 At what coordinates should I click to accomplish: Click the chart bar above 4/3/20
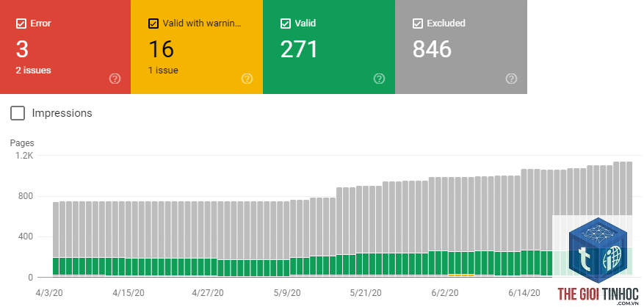[x=56, y=239]
